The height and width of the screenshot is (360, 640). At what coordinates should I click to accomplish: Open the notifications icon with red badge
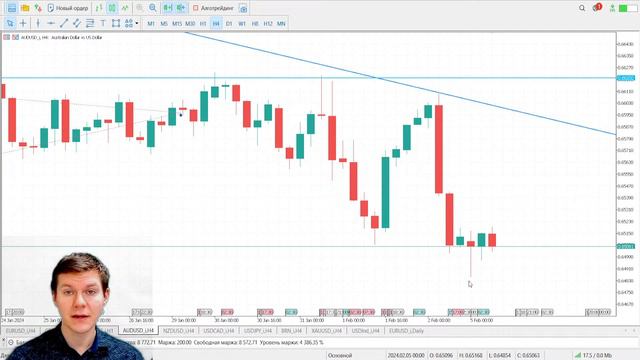click(x=597, y=7)
